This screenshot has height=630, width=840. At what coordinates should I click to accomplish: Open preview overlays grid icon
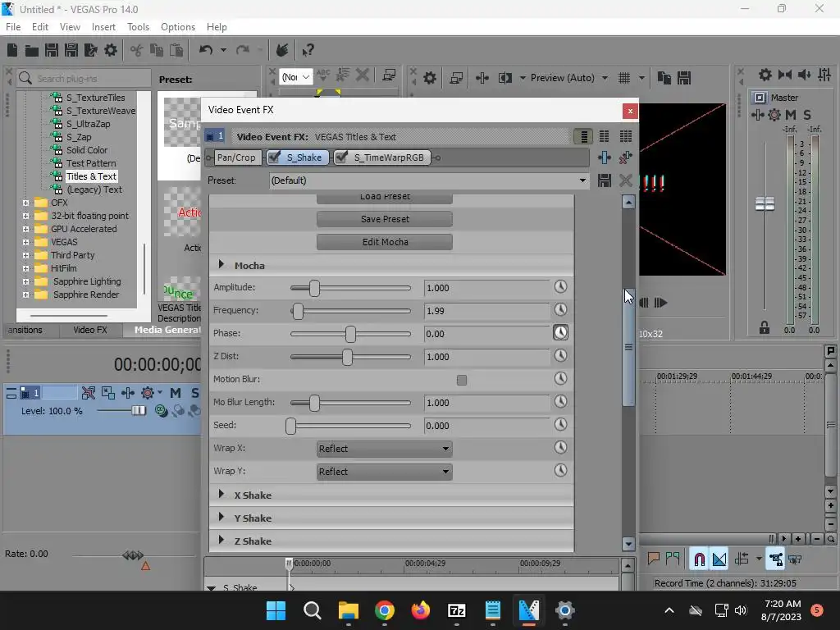point(624,78)
